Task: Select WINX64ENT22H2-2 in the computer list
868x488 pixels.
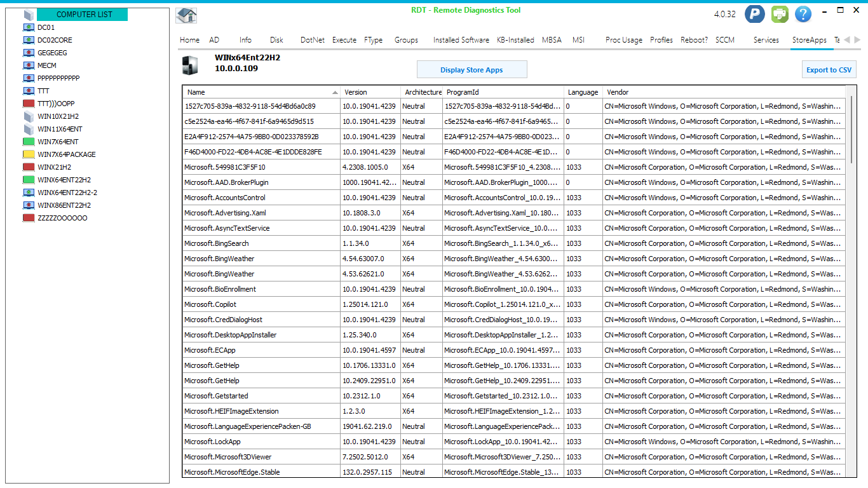Action: pyautogui.click(x=67, y=193)
